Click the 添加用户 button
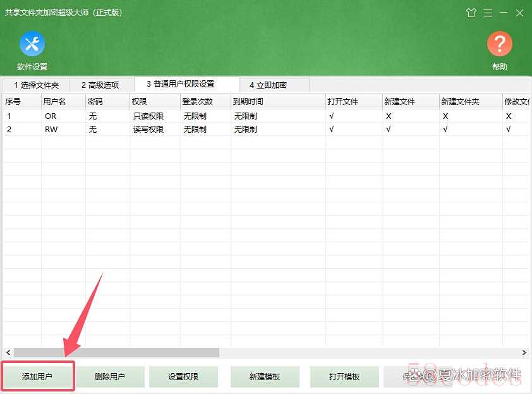Screen dimensions: 532x394 coord(37,376)
